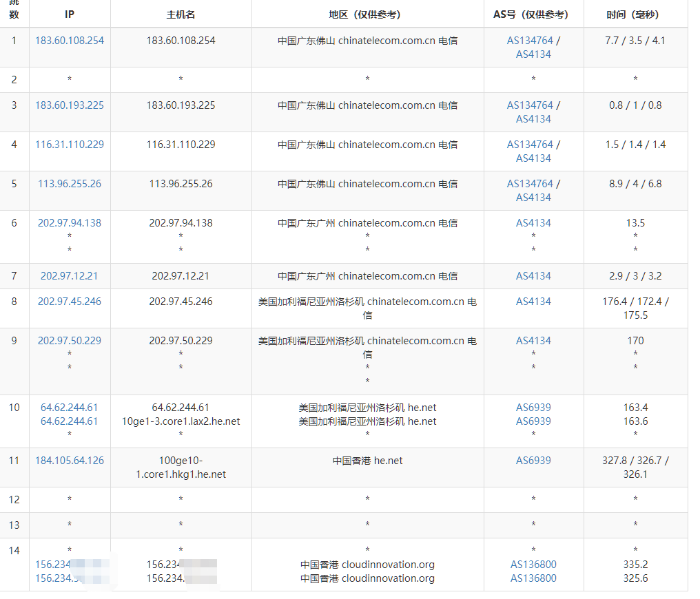The width and height of the screenshot is (700, 599).
Task: Click the 主机名 column header
Action: pos(181,14)
